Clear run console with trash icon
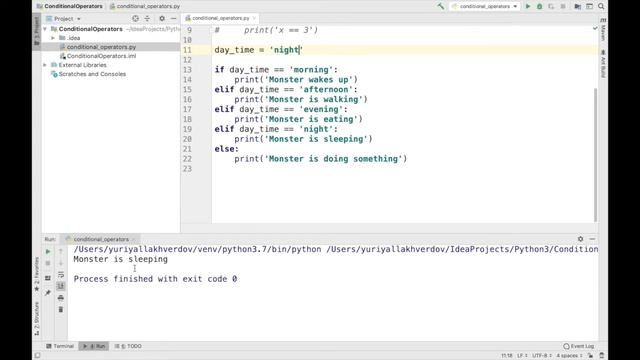640x360 pixels. pos(61,310)
